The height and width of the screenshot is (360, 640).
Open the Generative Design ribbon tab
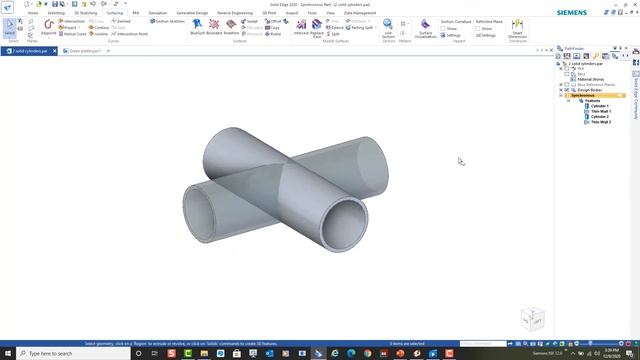pyautogui.click(x=192, y=13)
